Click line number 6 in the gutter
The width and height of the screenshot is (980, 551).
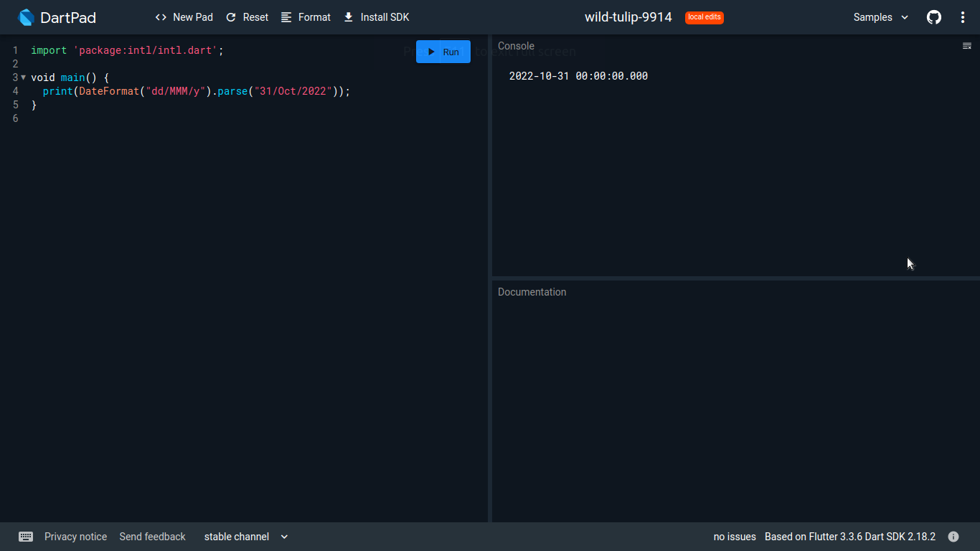pos(16,118)
